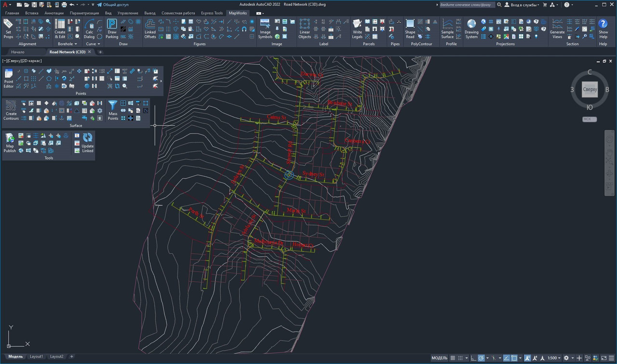
Task: Switch to the Главная ribbon tab
Action: [x=13, y=13]
